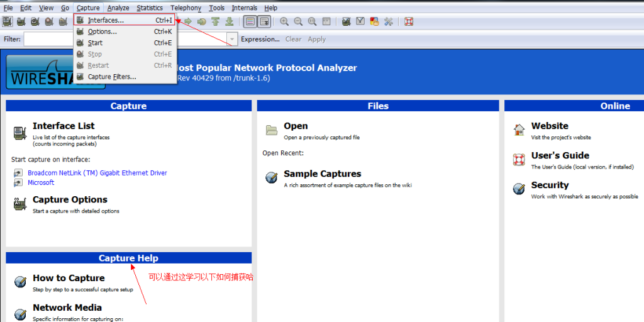This screenshot has width=644, height=322.
Task: Choose Interfaces... in Capture menu
Action: (125, 19)
